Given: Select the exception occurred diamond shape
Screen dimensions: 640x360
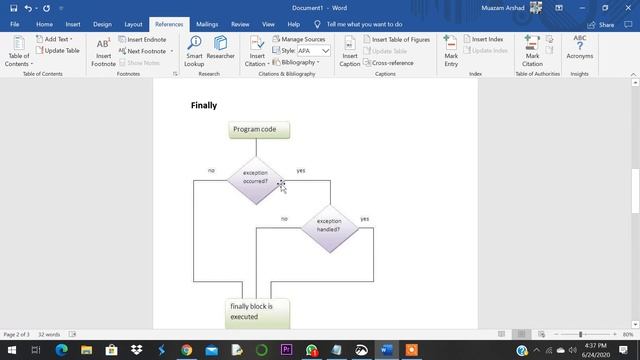Looking at the screenshot, I should pyautogui.click(x=256, y=180).
